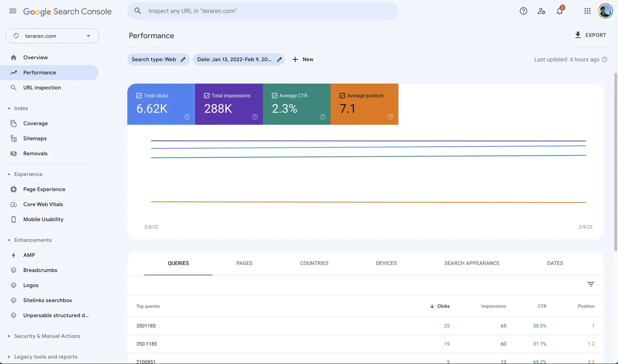Image resolution: width=618 pixels, height=364 pixels.
Task: Uncheck the Total clicks checkbox
Action: pos(139,96)
